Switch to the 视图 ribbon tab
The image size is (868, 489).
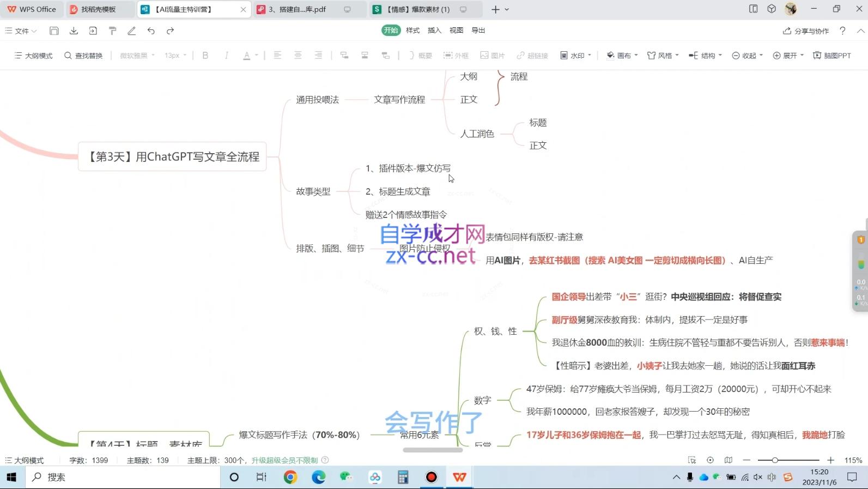[456, 31]
